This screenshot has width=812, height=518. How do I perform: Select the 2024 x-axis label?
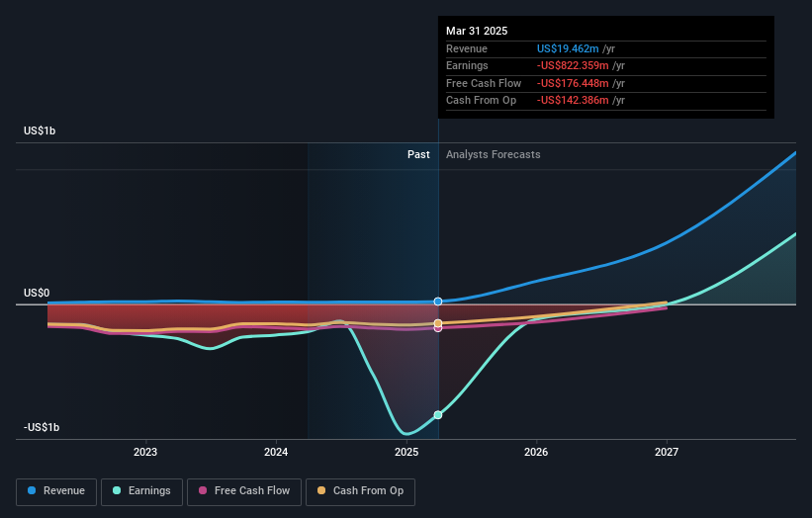pyautogui.click(x=276, y=452)
